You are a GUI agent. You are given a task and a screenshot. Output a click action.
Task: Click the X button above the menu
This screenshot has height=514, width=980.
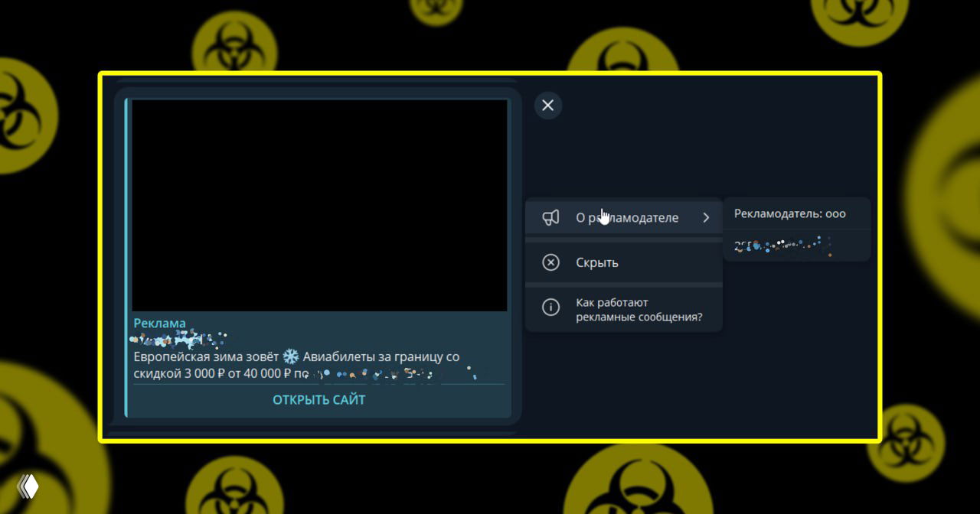tap(547, 105)
